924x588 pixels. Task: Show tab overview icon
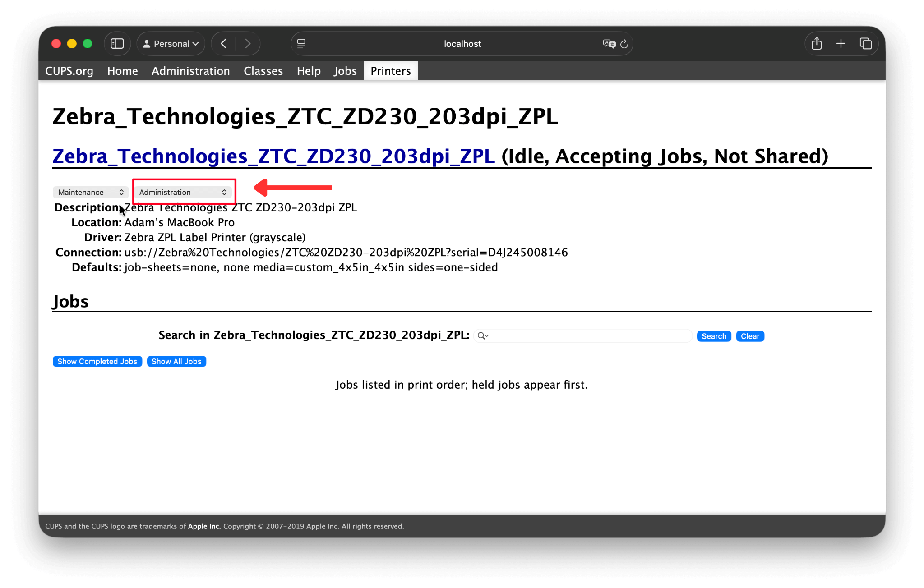click(x=865, y=44)
